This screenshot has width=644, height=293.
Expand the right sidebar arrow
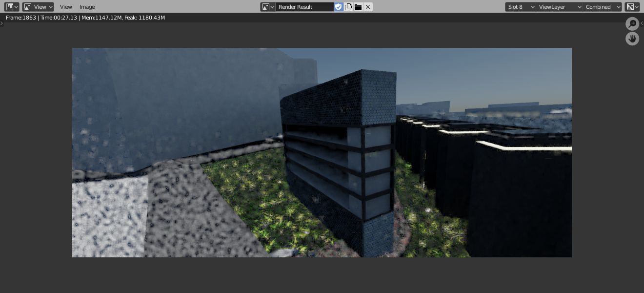642,23
